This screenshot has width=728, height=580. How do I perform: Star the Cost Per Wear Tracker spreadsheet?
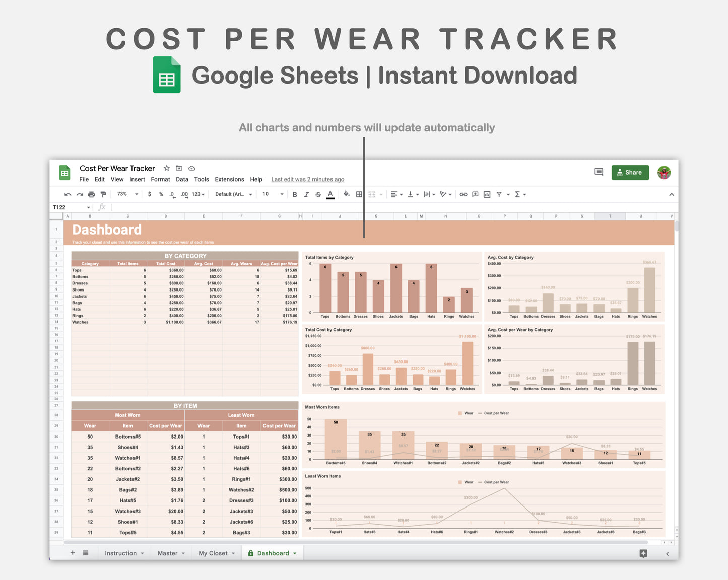[x=166, y=168]
